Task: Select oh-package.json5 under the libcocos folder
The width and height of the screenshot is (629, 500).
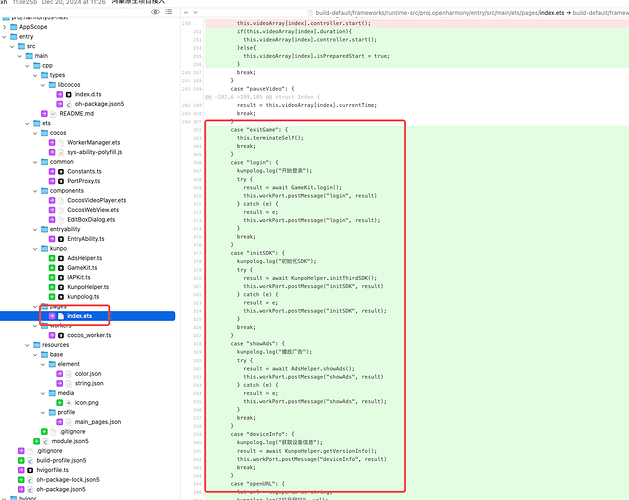Action: [x=99, y=104]
